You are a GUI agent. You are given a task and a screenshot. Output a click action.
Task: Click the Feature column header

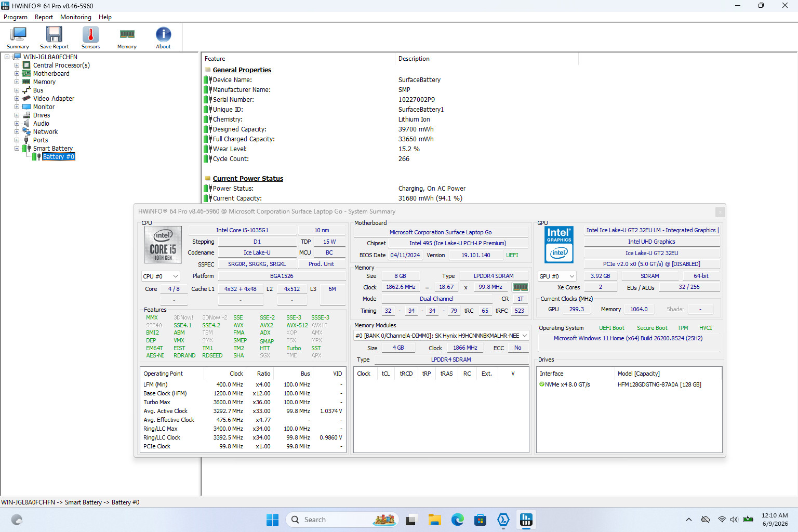point(298,59)
